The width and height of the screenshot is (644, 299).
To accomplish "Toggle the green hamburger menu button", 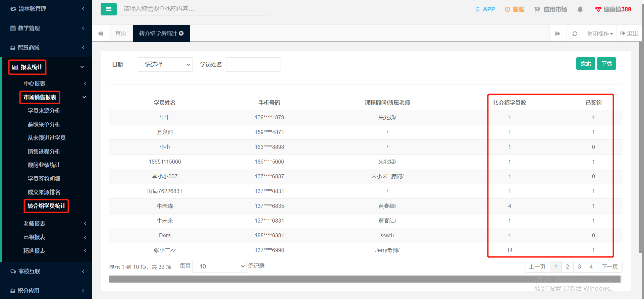I will (108, 9).
